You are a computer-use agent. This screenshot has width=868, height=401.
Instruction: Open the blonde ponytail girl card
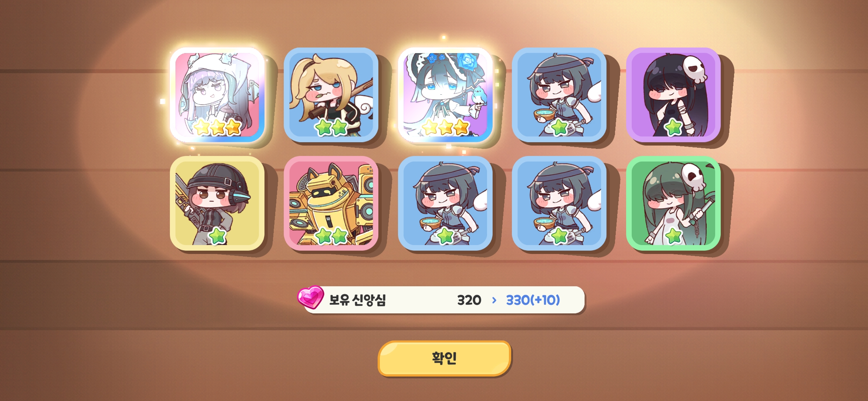point(331,95)
